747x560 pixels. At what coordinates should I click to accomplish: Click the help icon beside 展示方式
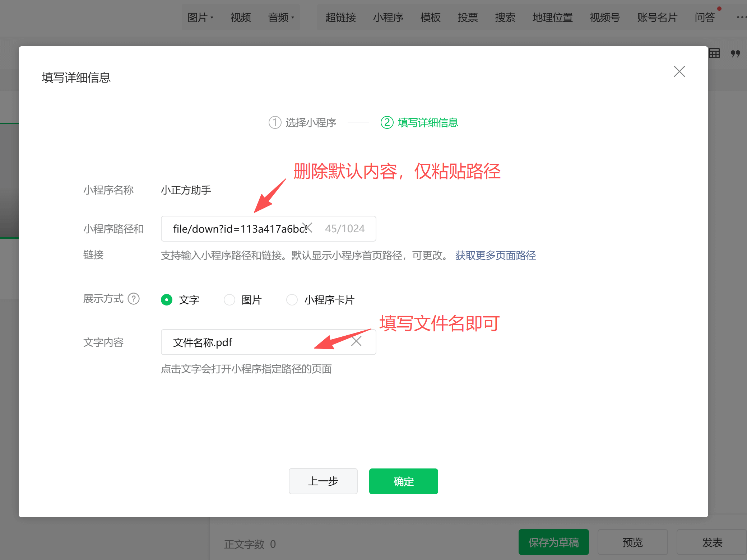click(x=134, y=299)
